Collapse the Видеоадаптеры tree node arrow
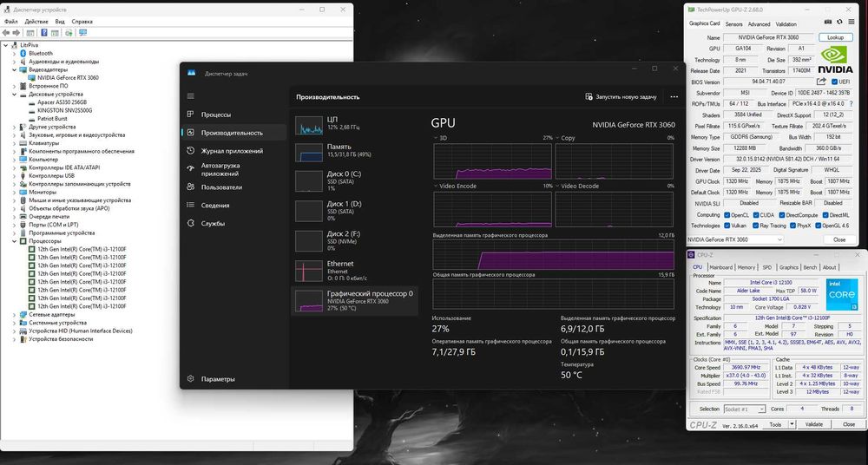868x465 pixels. coord(15,69)
